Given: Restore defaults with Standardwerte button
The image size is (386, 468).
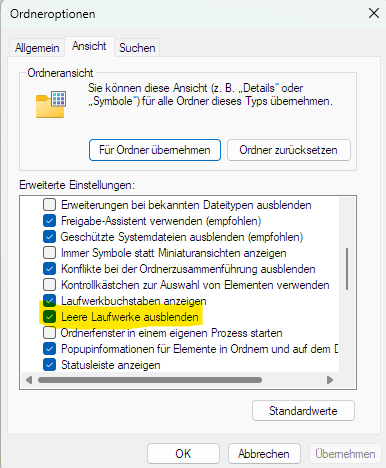Looking at the screenshot, I should pos(303,411).
